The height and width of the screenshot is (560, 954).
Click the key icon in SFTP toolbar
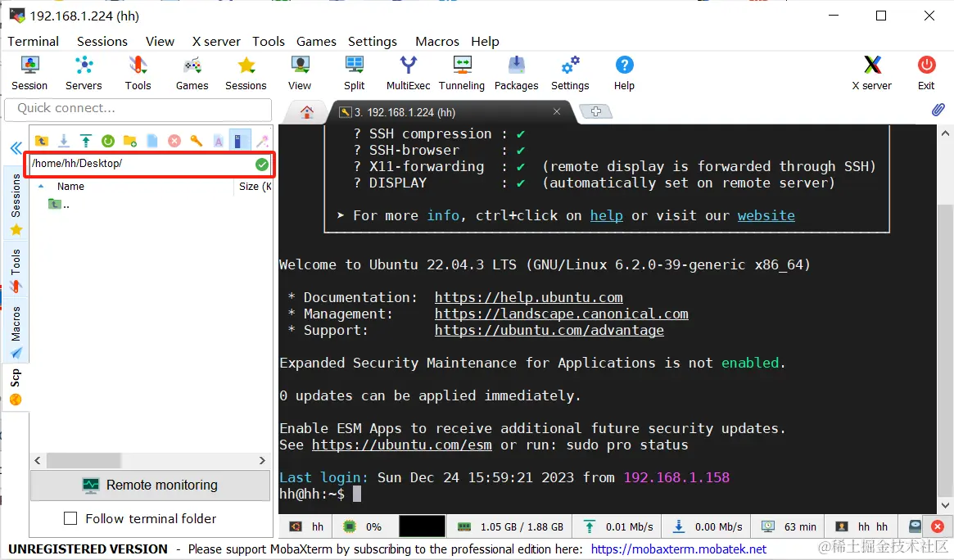pyautogui.click(x=196, y=141)
